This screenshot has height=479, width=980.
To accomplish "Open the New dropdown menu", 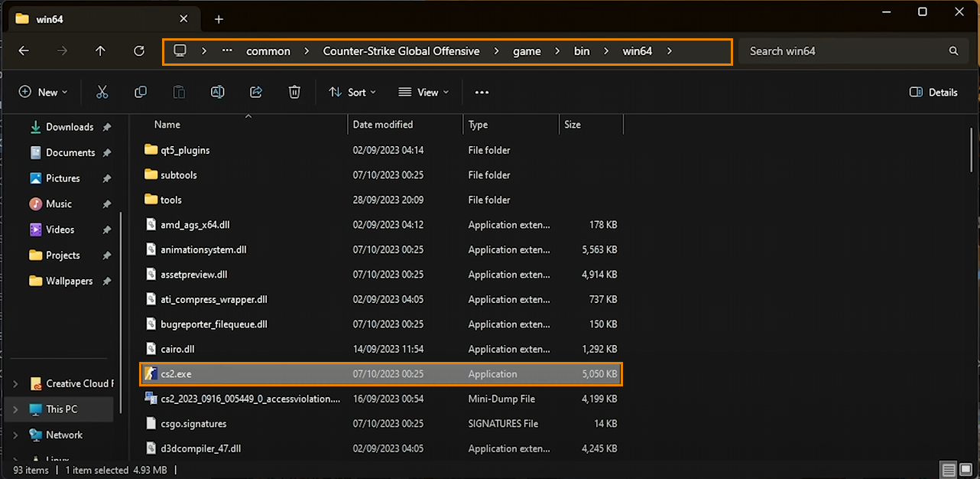I will pyautogui.click(x=43, y=92).
